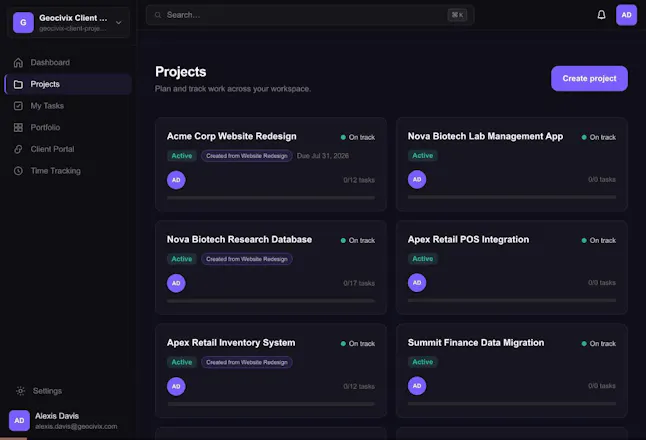Screen dimensions: 646x440
Task: Click On track status on Inventory System card
Action: pyautogui.click(x=358, y=344)
